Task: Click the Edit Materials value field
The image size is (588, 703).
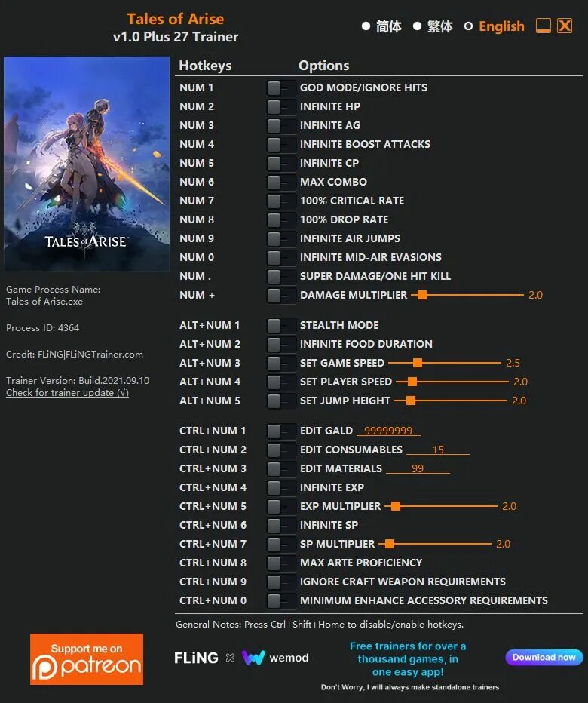Action: click(x=418, y=468)
